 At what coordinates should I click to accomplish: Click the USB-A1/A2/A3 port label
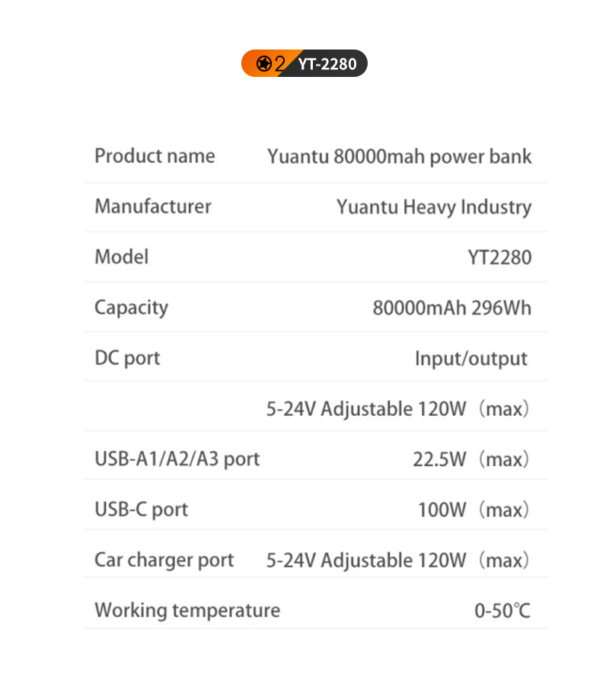click(x=177, y=459)
